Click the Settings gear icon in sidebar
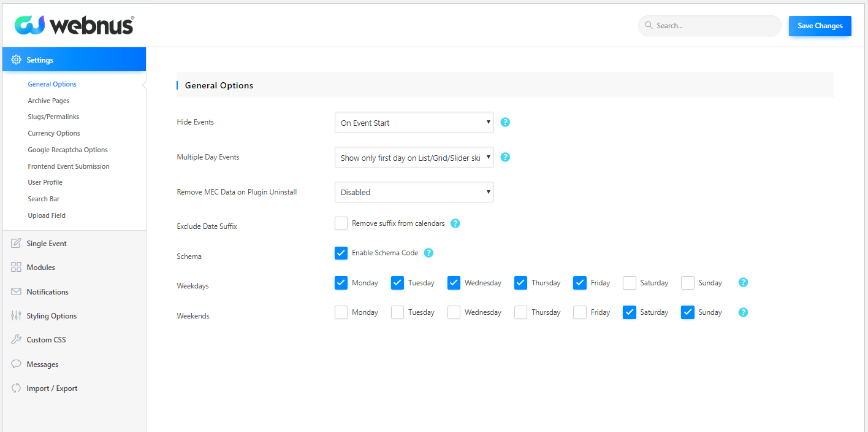This screenshot has width=868, height=432. pos(17,60)
